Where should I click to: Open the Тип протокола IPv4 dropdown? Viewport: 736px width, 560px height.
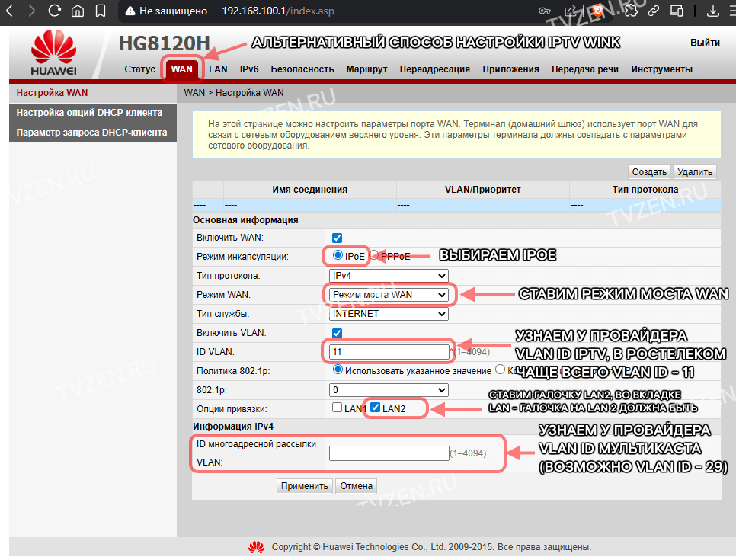[x=389, y=276]
